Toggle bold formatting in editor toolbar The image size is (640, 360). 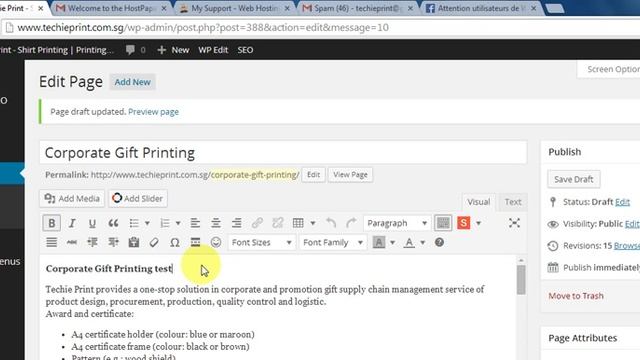click(51, 223)
